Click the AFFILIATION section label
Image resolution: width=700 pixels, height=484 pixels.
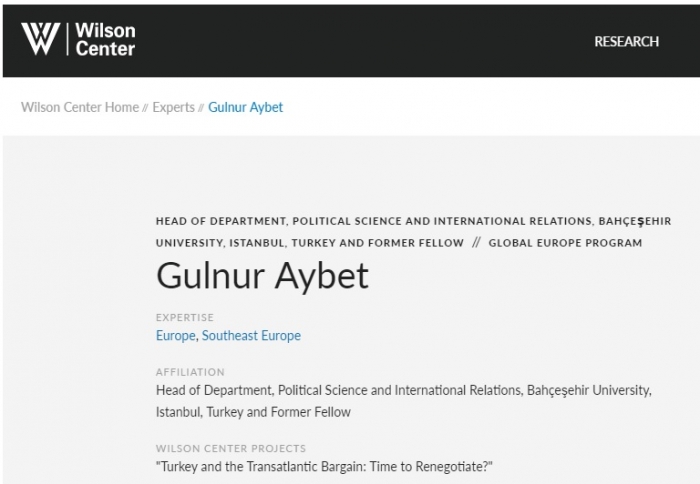pos(190,372)
